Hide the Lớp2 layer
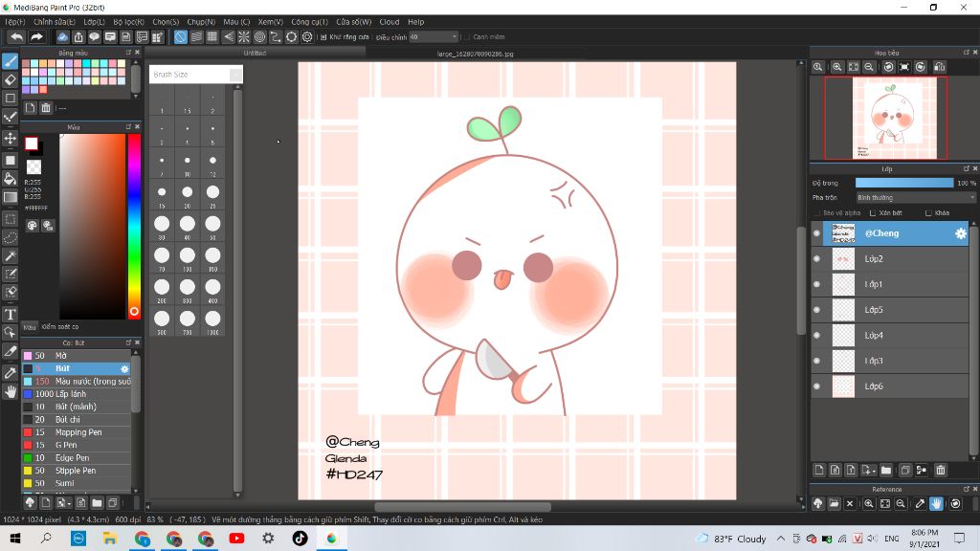The width and height of the screenshot is (980, 551). 817,258
